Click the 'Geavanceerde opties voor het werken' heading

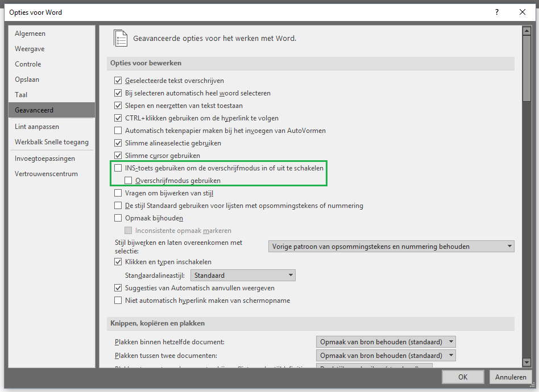pyautogui.click(x=214, y=38)
